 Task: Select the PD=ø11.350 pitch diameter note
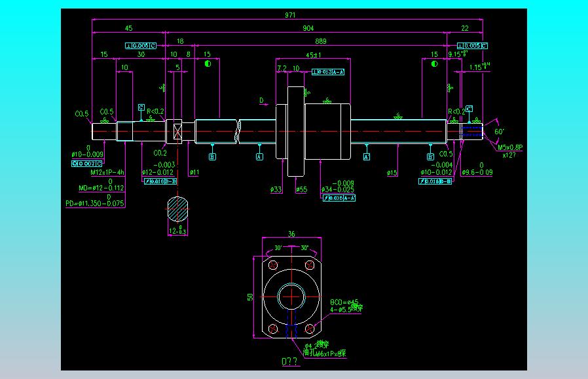click(94, 204)
